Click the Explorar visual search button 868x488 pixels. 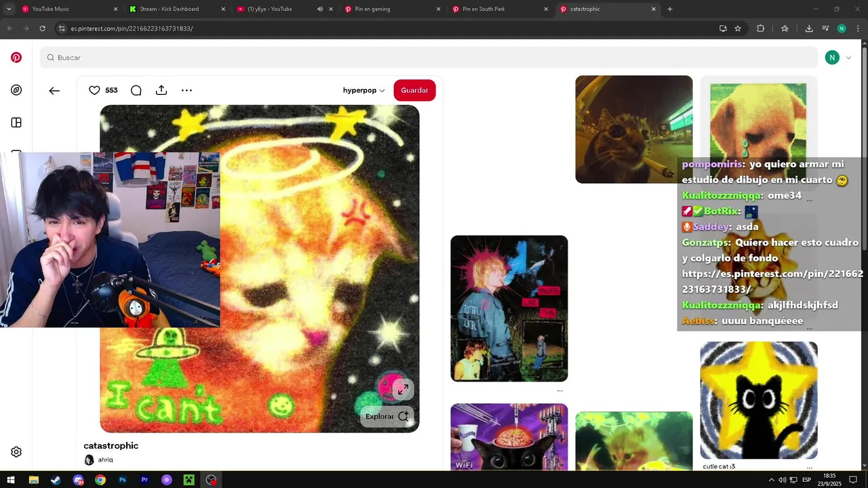387,416
